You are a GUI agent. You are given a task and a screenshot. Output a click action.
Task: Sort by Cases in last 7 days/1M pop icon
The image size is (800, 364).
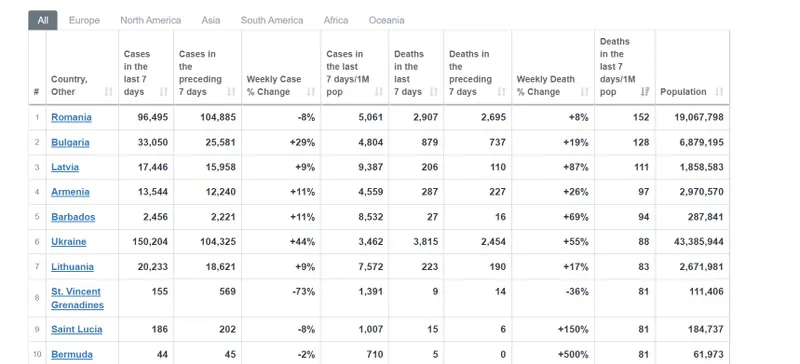click(379, 92)
